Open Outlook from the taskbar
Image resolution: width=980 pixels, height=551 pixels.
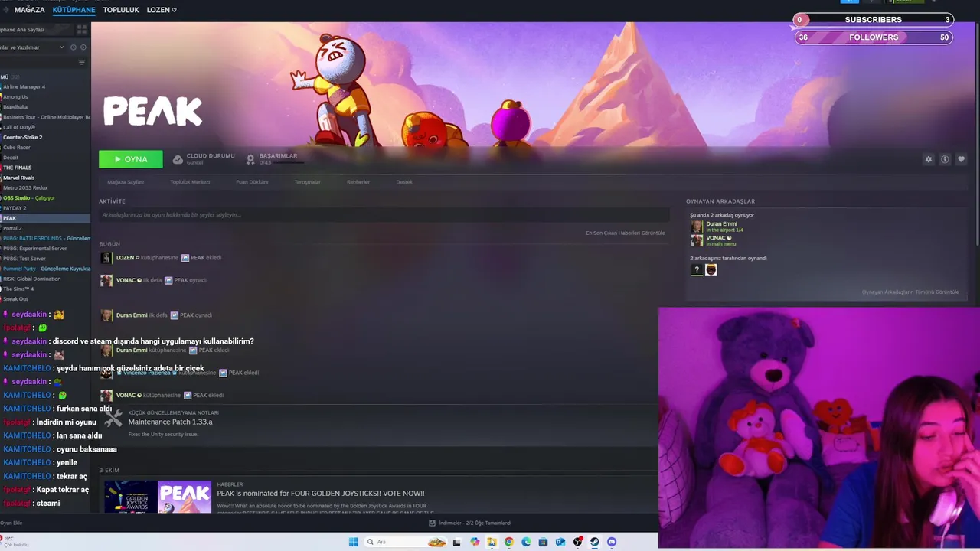point(560,542)
